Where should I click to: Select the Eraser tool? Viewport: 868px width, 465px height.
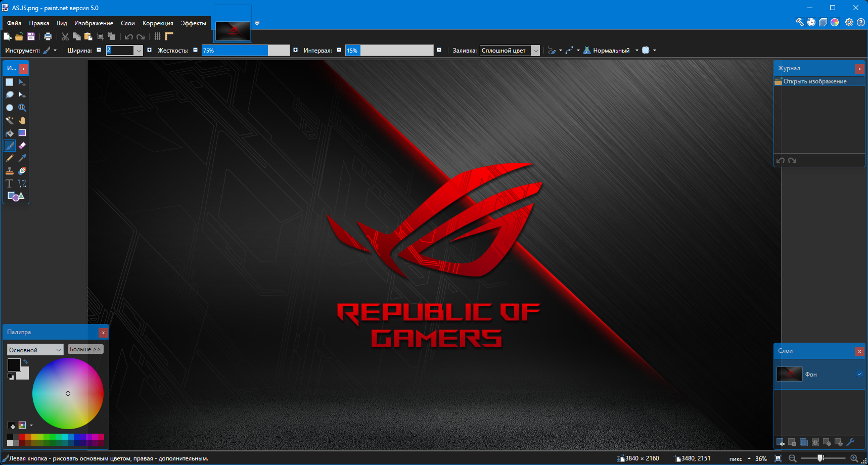tap(22, 146)
